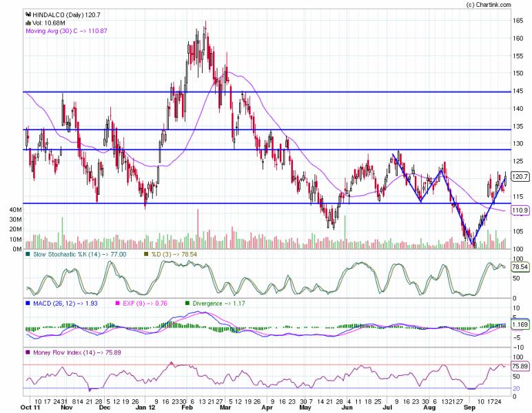Click the Nov month axis label
Viewport: 532px width, 413px height.
coord(66,407)
